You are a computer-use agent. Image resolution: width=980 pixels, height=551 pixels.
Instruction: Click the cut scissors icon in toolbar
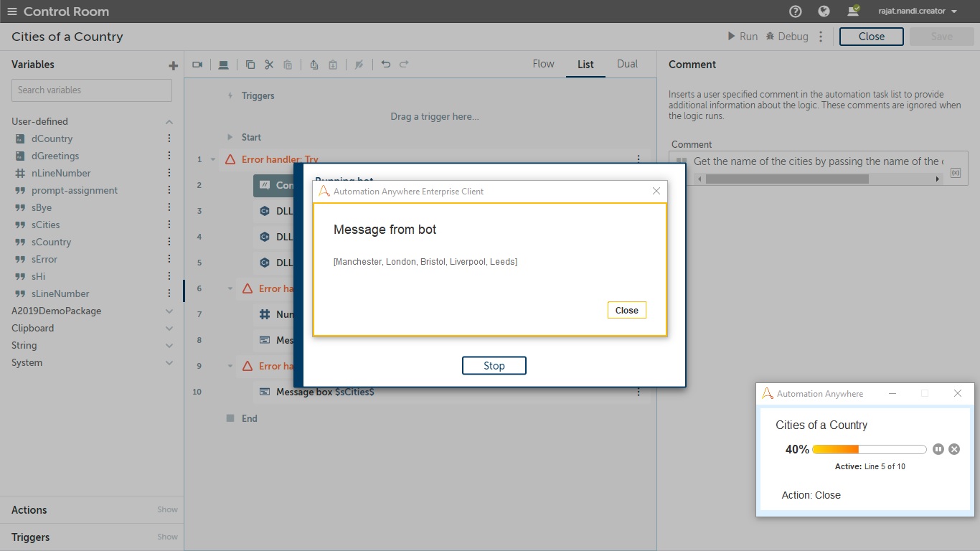tap(269, 65)
